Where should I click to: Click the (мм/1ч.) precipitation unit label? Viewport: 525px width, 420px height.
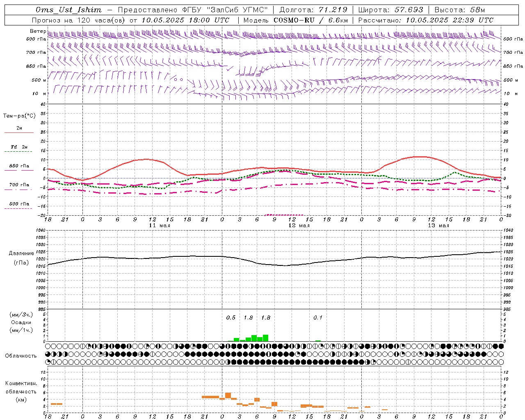coord(21,330)
